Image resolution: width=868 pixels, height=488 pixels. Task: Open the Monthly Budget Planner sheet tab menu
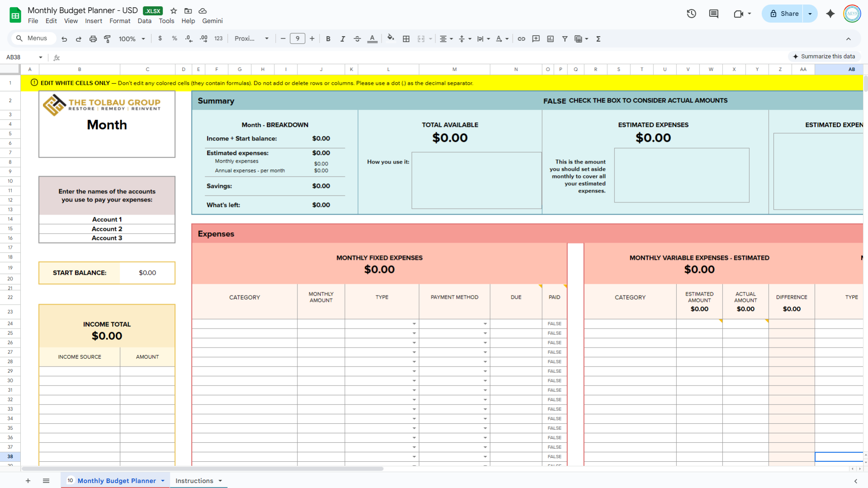[162, 481]
